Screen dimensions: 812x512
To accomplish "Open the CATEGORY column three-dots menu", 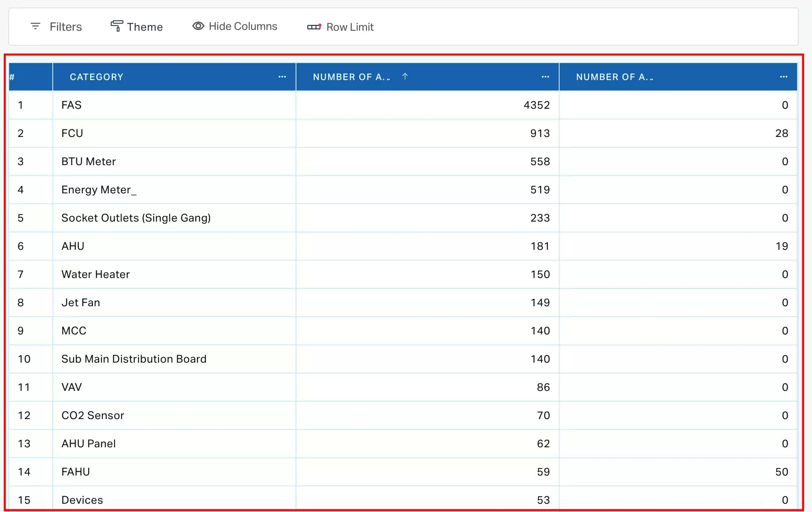I will click(x=282, y=77).
